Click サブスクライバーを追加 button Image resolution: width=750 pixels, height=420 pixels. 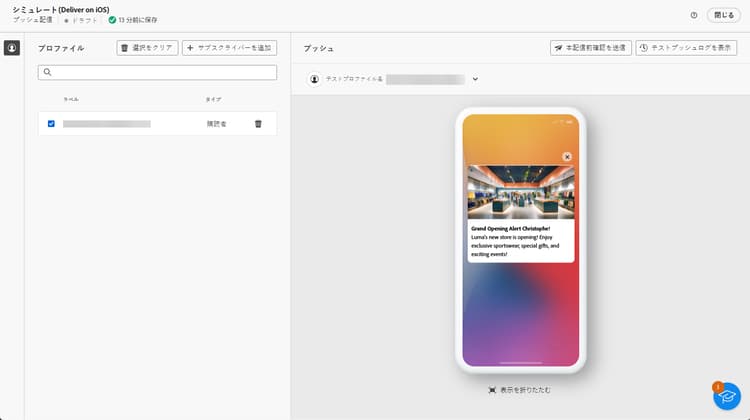pyautogui.click(x=230, y=48)
